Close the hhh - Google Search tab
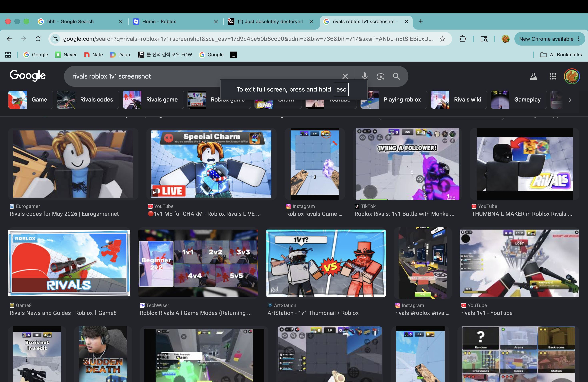Viewport: 588px width, 382px height. pos(121,21)
